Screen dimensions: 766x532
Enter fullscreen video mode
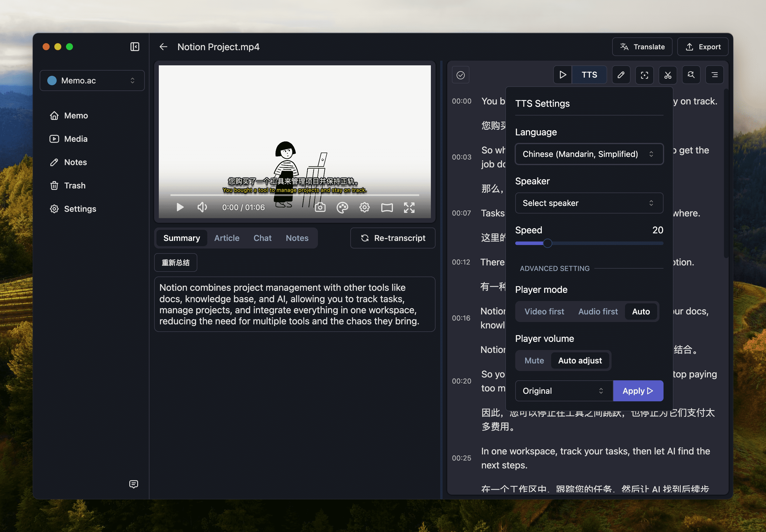pyautogui.click(x=409, y=207)
